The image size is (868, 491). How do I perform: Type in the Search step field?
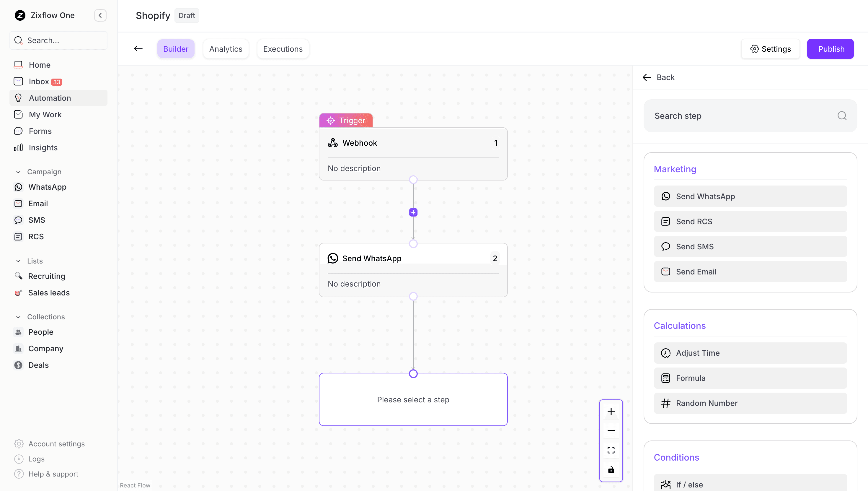tap(725, 116)
